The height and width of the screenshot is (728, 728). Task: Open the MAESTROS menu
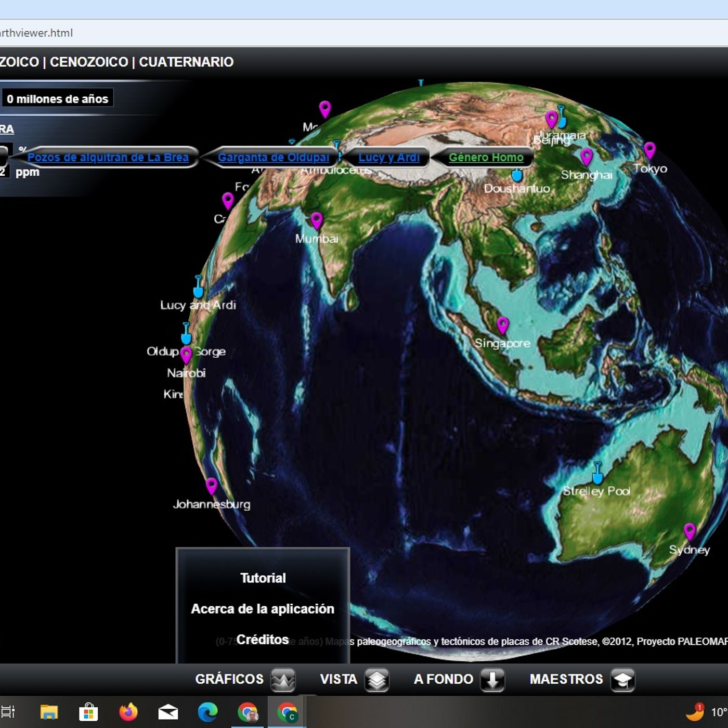pos(566,679)
